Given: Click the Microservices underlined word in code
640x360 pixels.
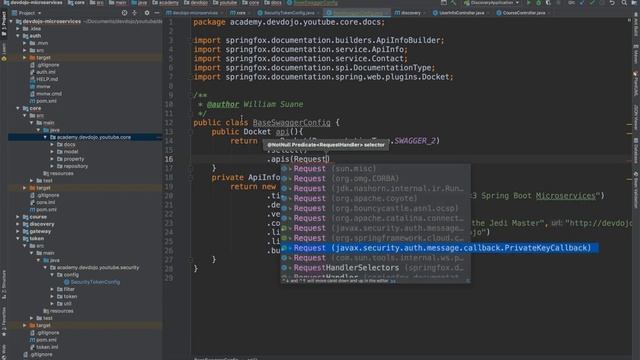Looking at the screenshot, I should [565, 196].
